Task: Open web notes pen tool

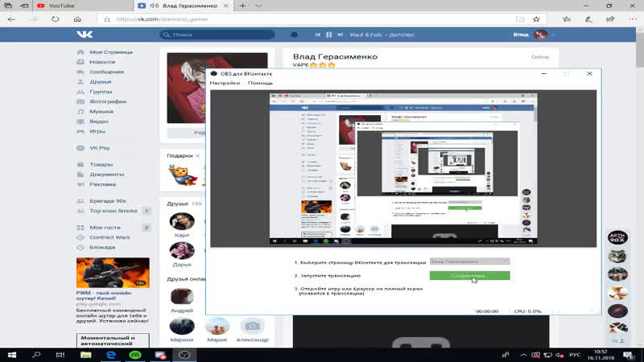Action: pos(588,19)
